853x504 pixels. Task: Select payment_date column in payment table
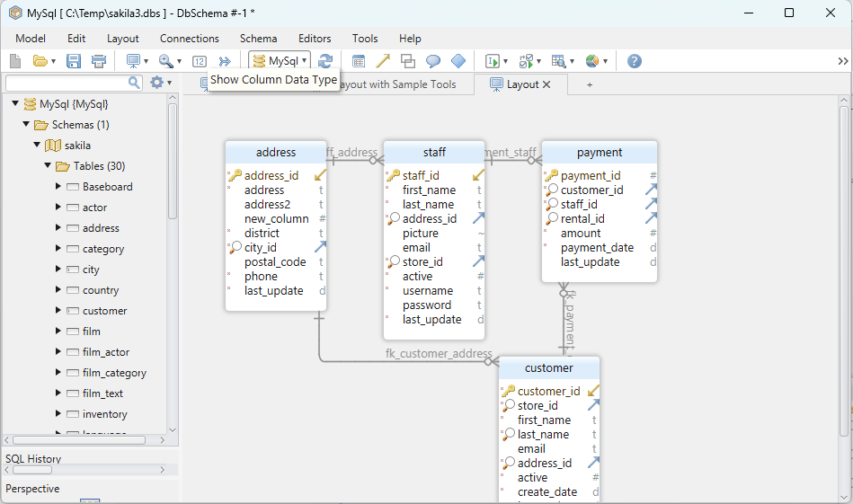[597, 247]
